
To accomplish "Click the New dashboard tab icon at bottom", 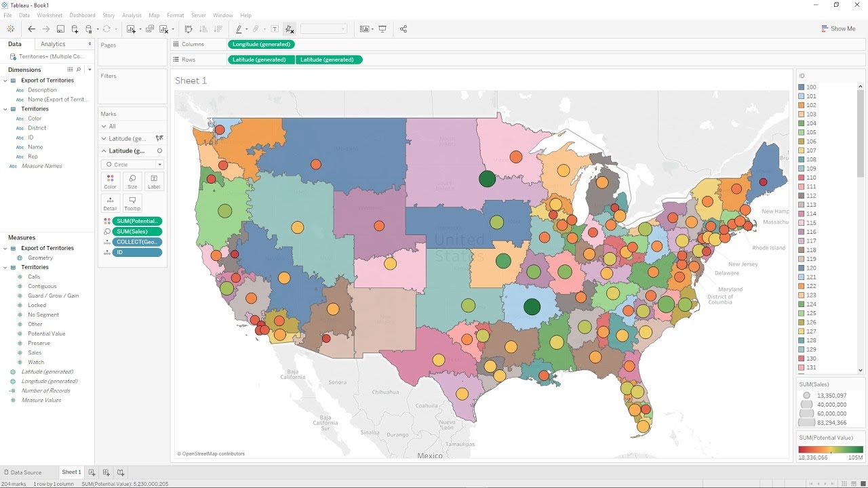I will (106, 472).
